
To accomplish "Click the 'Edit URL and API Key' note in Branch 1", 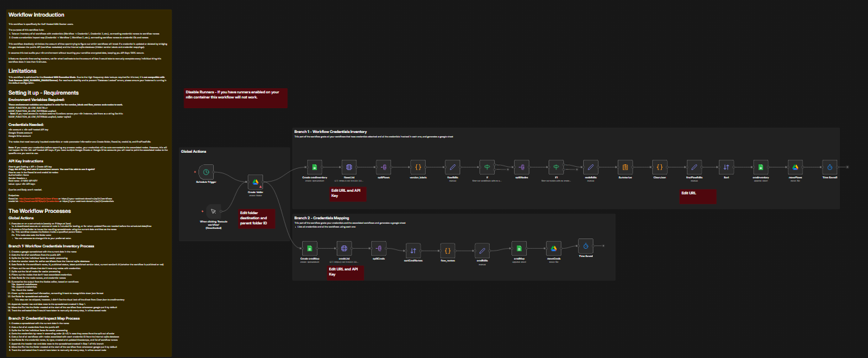I will click(x=348, y=194).
